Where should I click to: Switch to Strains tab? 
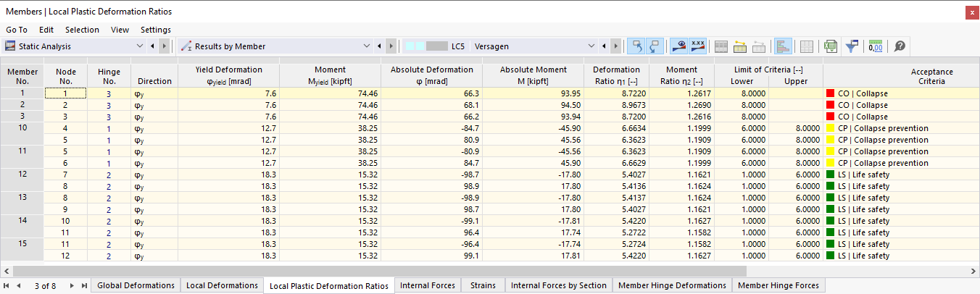pyautogui.click(x=483, y=285)
